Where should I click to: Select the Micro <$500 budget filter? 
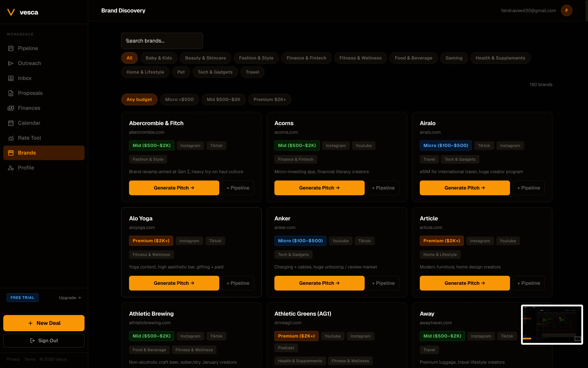tap(179, 100)
